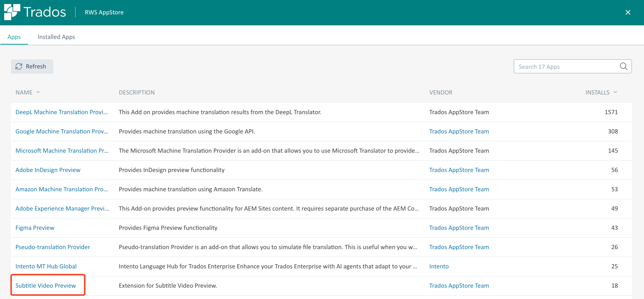Image resolution: width=644 pixels, height=299 pixels.
Task: Click the install count 49
Action: tap(615, 209)
